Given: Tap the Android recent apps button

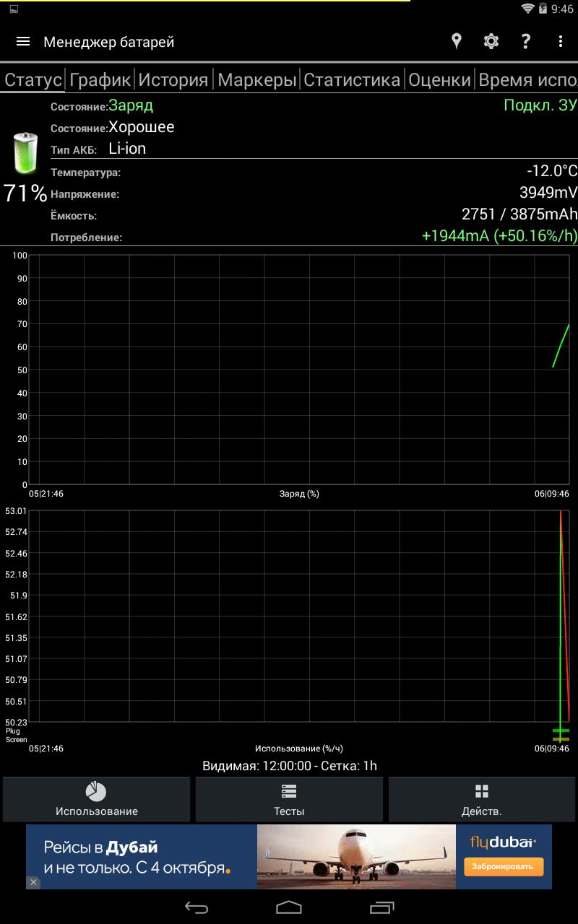Looking at the screenshot, I should click(382, 907).
